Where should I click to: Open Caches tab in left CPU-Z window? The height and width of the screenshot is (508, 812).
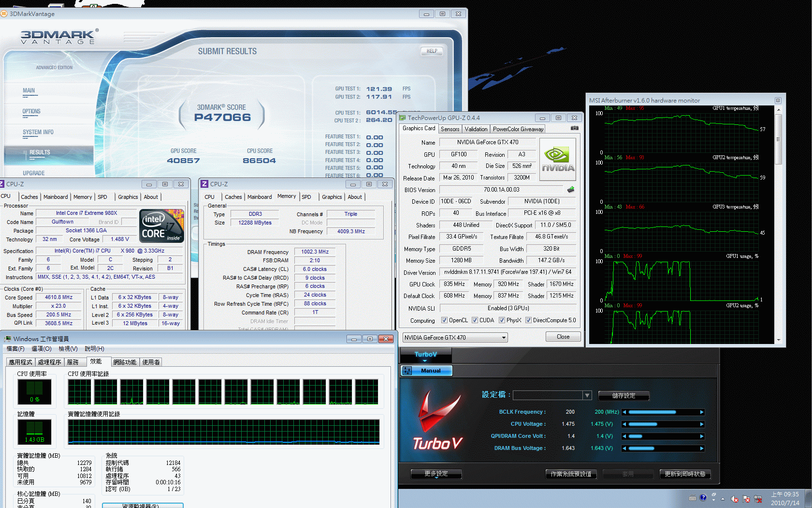click(29, 197)
